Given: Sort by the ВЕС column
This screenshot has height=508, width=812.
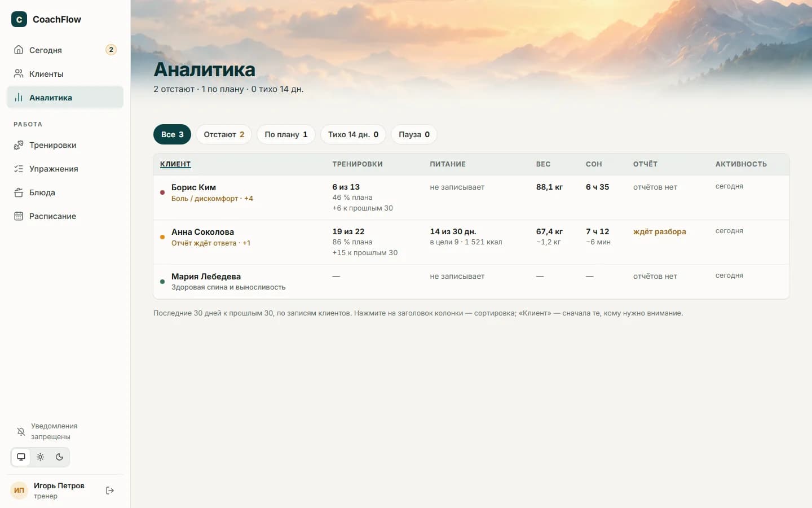Looking at the screenshot, I should coord(543,164).
